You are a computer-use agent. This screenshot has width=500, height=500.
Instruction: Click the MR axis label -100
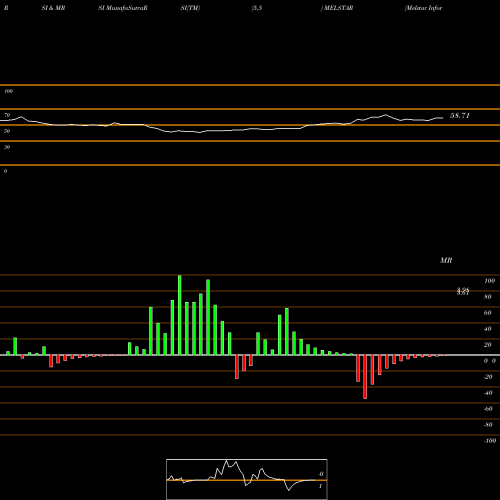click(490, 441)
